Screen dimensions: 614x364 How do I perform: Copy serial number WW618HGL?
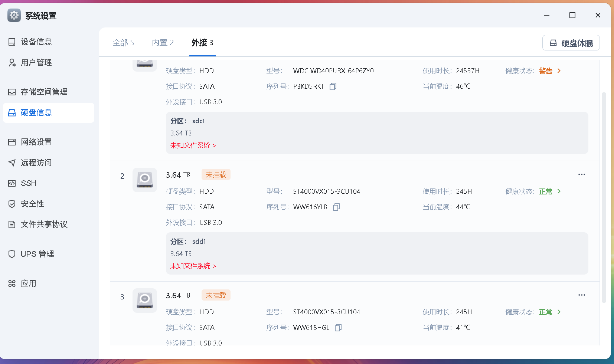[338, 328]
